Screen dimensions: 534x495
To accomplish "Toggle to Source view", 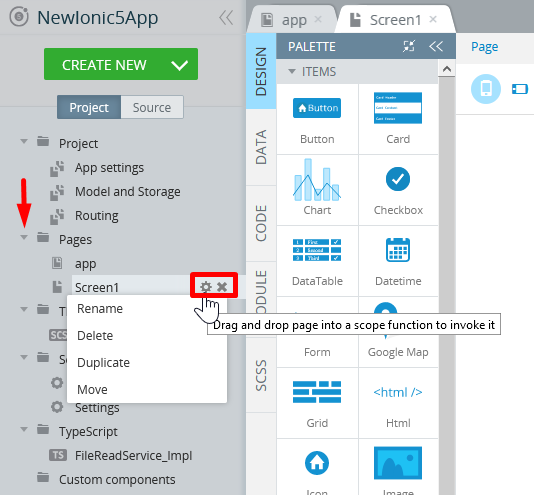I will 152,107.
